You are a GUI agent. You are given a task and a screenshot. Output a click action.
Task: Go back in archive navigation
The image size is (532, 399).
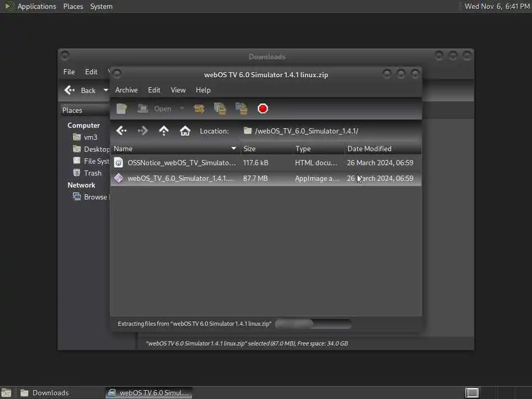[x=122, y=131]
